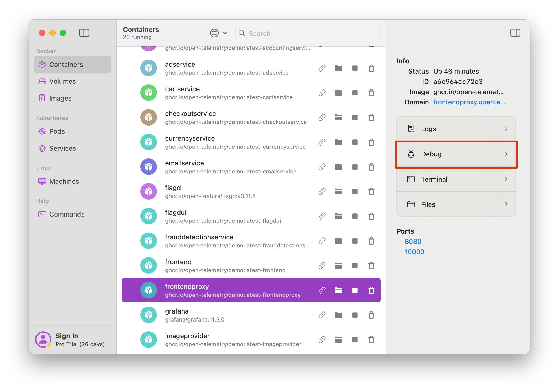Open Kubernetes Services in the sidebar
Viewport: 559px width, 392px height.
(73, 148)
